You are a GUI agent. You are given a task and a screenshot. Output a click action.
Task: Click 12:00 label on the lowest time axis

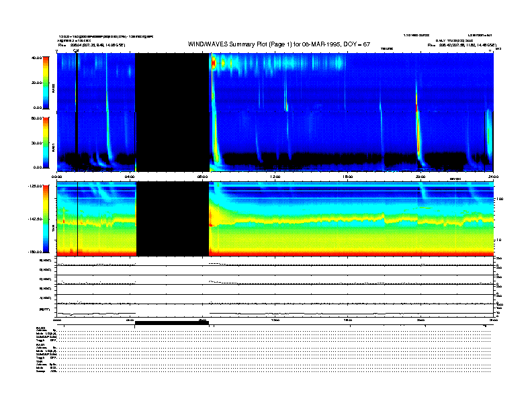tap(275, 320)
